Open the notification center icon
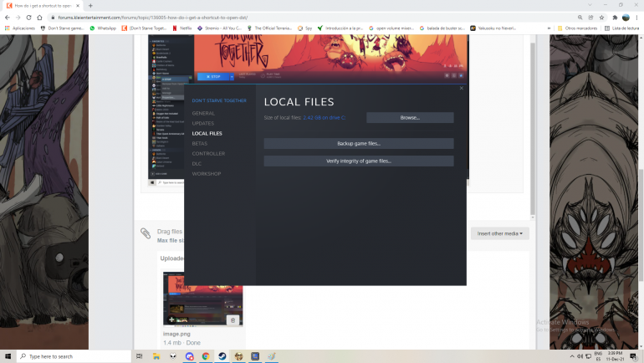The height and width of the screenshot is (363, 644). 633,356
